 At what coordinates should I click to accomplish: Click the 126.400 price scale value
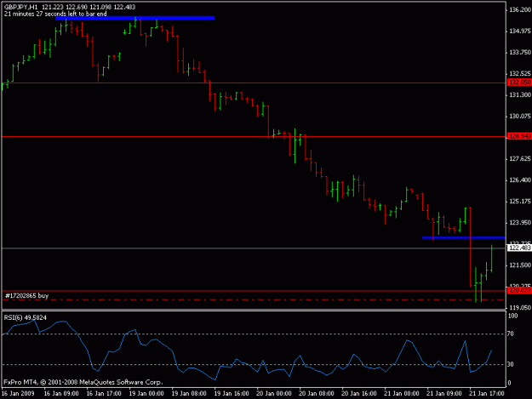click(x=520, y=180)
